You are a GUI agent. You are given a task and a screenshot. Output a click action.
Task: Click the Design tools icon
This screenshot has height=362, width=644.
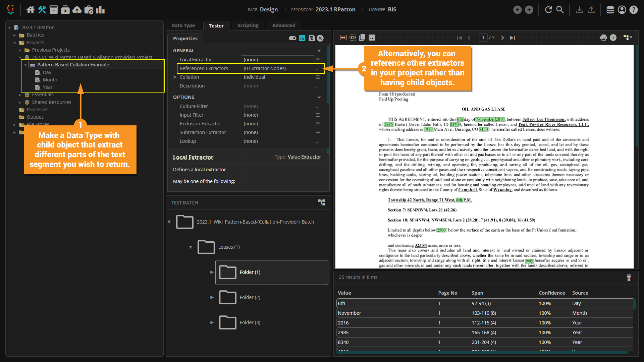pos(42,10)
